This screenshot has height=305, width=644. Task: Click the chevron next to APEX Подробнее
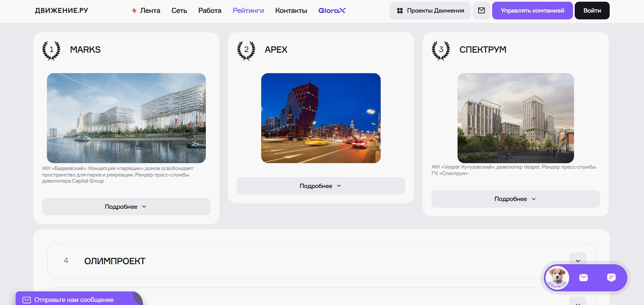[339, 186]
